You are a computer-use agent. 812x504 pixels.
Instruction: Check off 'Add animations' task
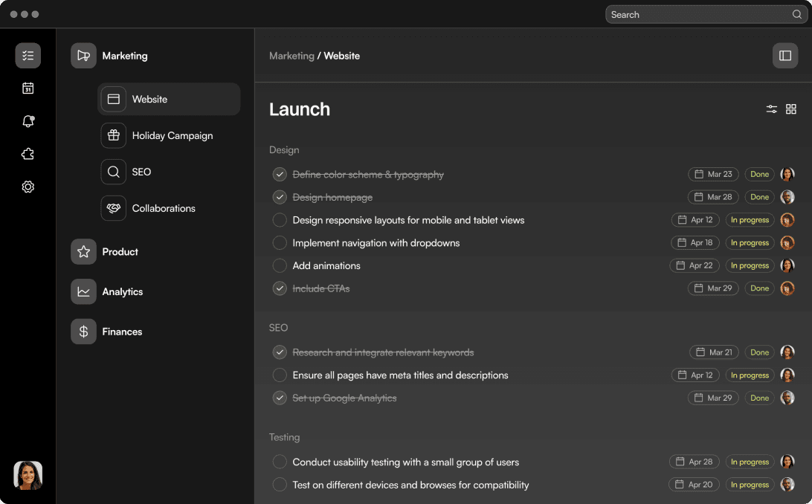280,265
